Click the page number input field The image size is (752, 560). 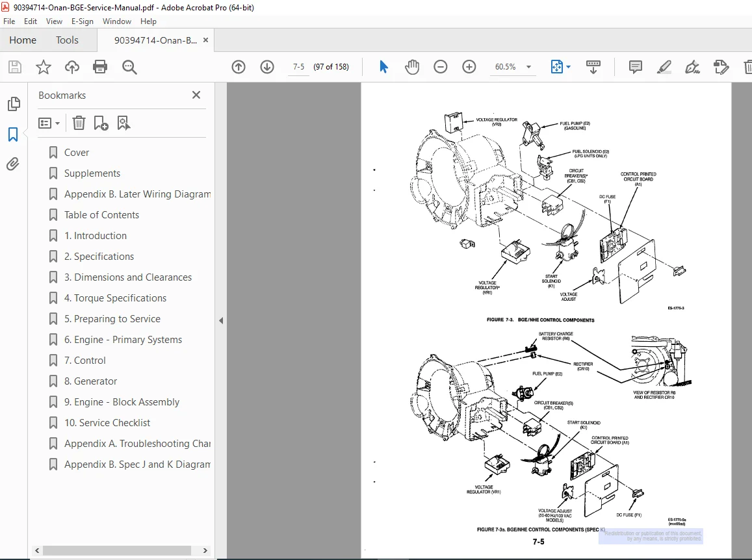pyautogui.click(x=298, y=67)
